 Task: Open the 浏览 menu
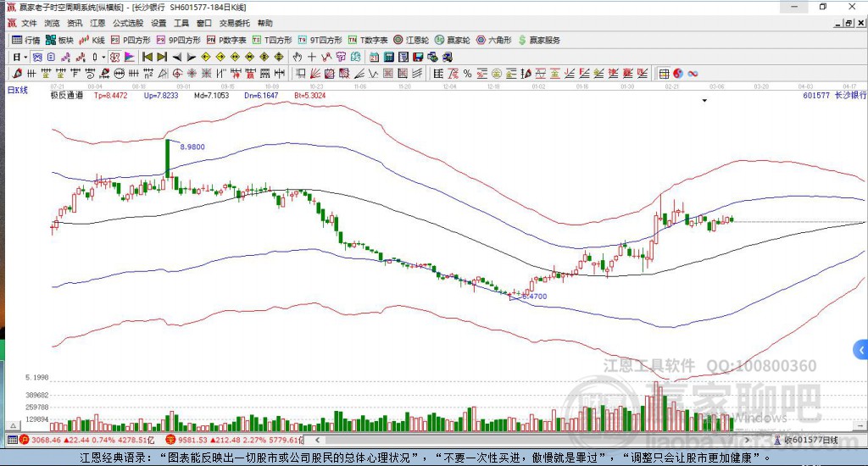click(x=52, y=23)
